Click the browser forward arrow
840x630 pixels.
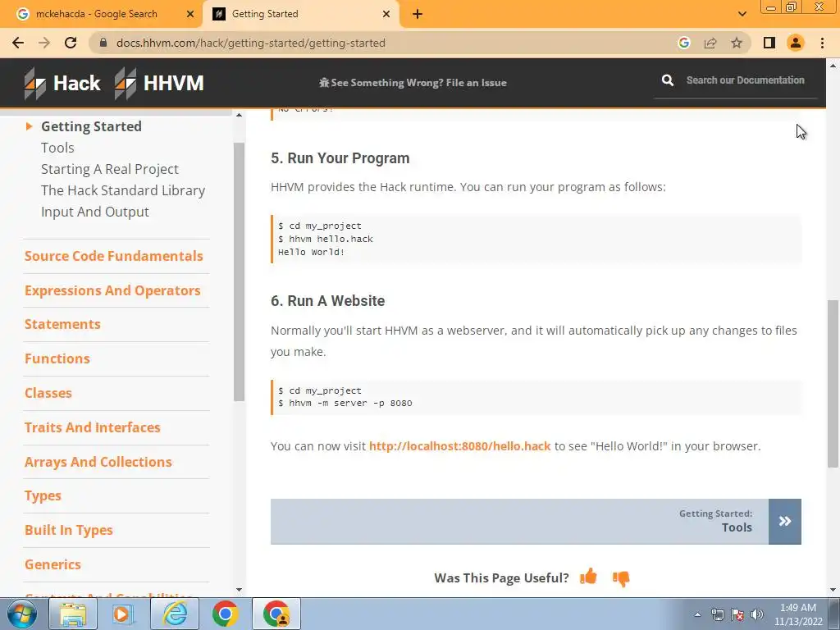coord(44,43)
